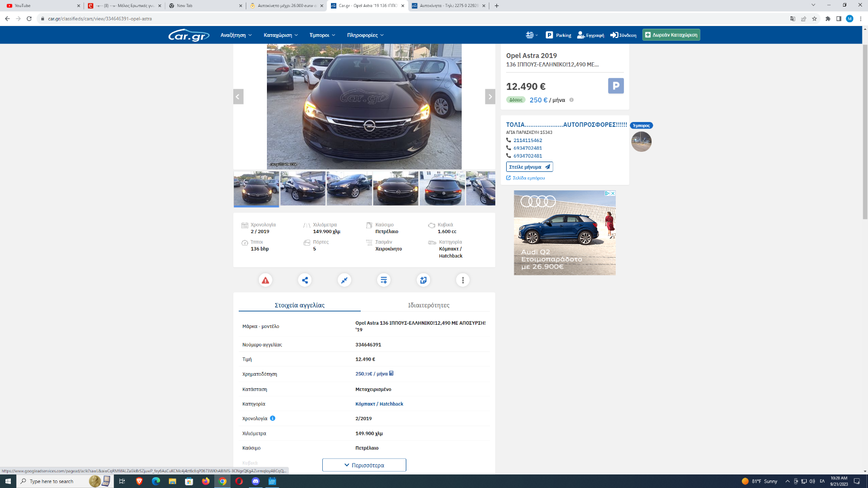This screenshot has width=868, height=488.
Task: Click the taskbar search box
Action: [65, 481]
